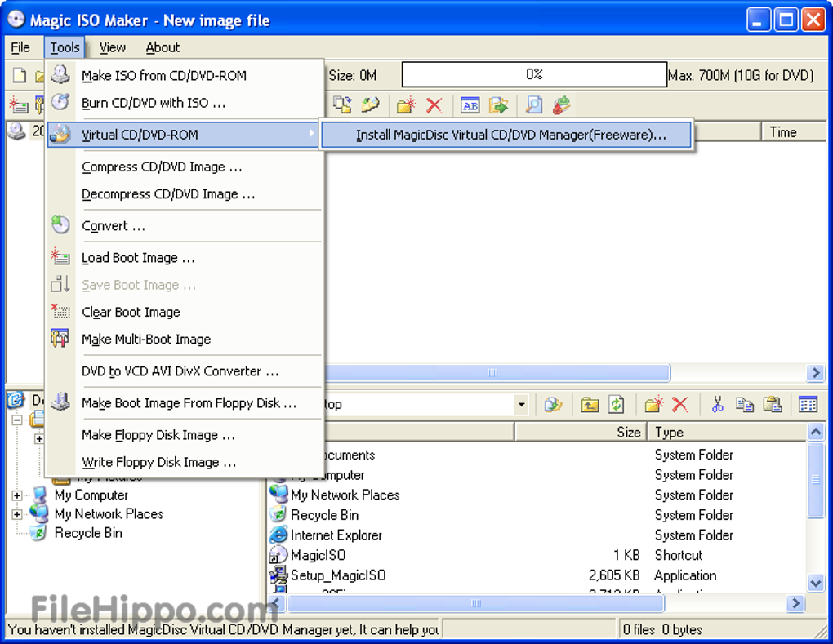Click the Time column header
The height and width of the screenshot is (644, 833).
coord(794,131)
